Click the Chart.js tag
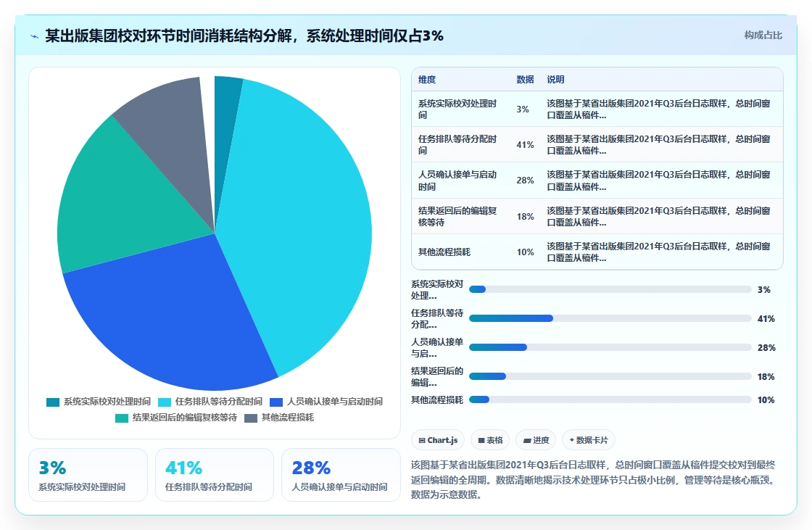 pos(438,440)
